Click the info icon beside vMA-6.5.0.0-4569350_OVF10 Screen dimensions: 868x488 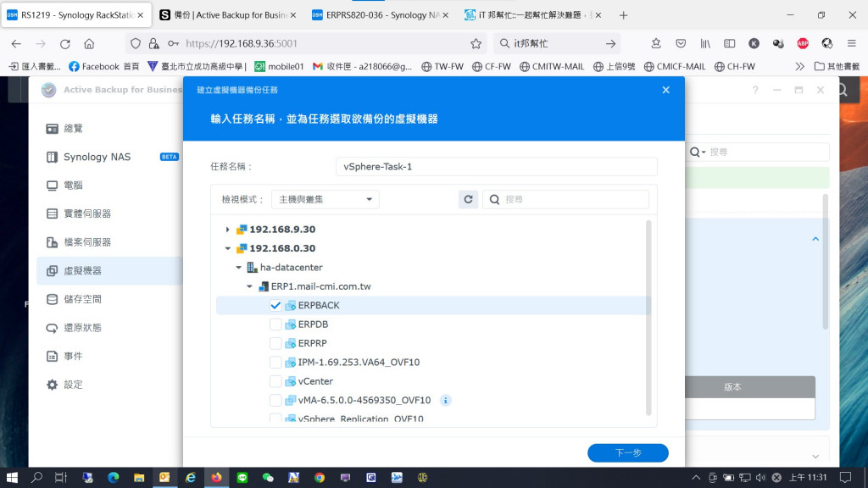446,400
